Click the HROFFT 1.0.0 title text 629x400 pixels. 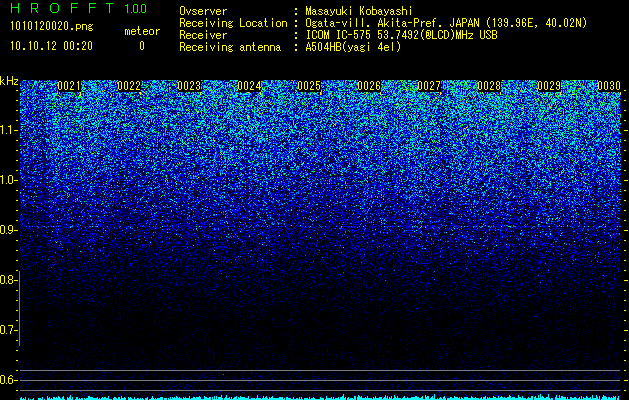pyautogui.click(x=78, y=8)
